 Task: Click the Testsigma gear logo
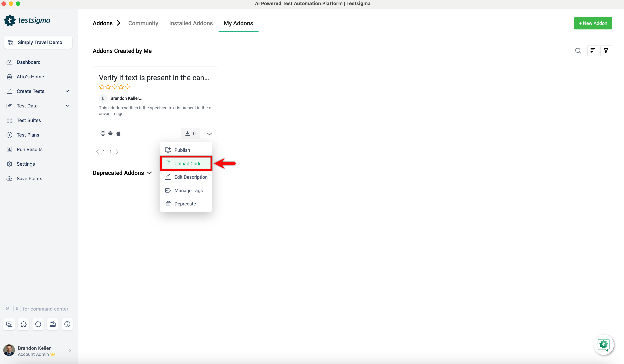9,20
